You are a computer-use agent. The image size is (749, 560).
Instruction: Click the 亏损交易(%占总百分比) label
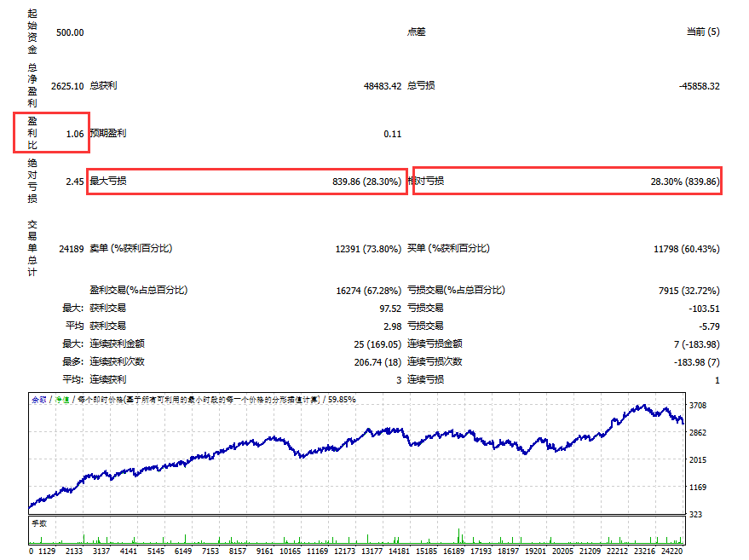456,290
